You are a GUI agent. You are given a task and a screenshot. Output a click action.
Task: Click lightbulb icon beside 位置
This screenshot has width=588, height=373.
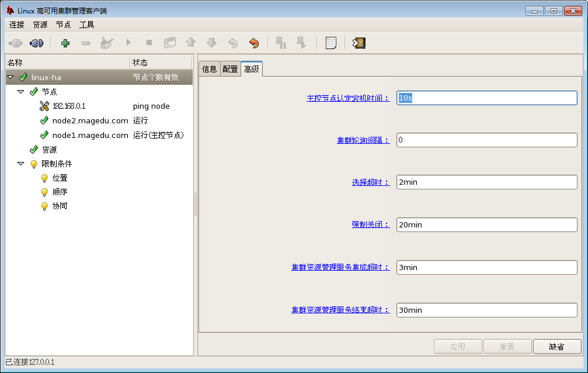coord(44,178)
